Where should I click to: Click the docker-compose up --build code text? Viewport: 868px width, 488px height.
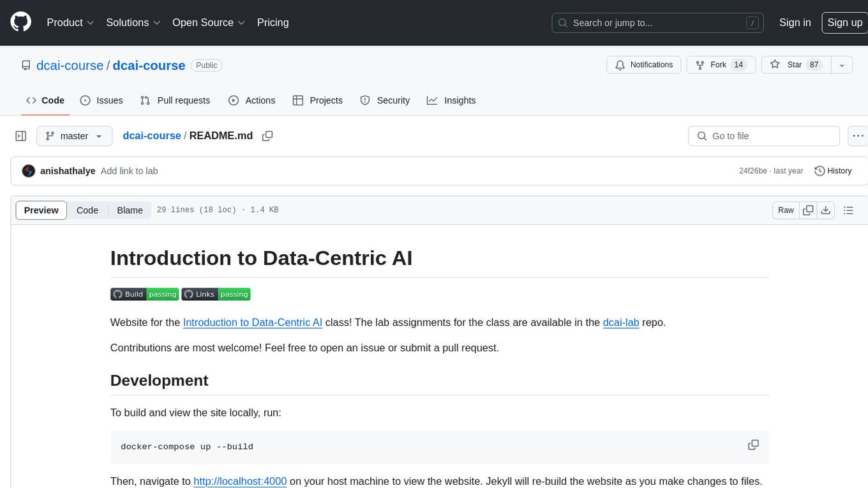pos(187,446)
